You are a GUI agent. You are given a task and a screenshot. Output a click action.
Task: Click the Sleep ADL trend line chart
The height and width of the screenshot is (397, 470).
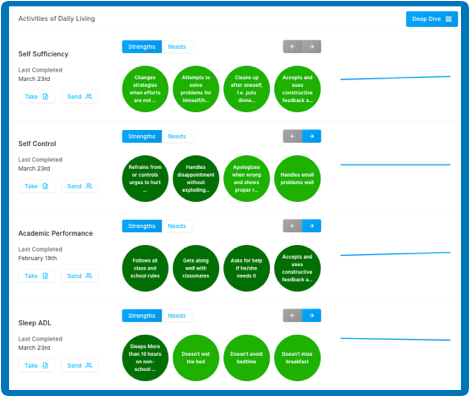coord(395,339)
